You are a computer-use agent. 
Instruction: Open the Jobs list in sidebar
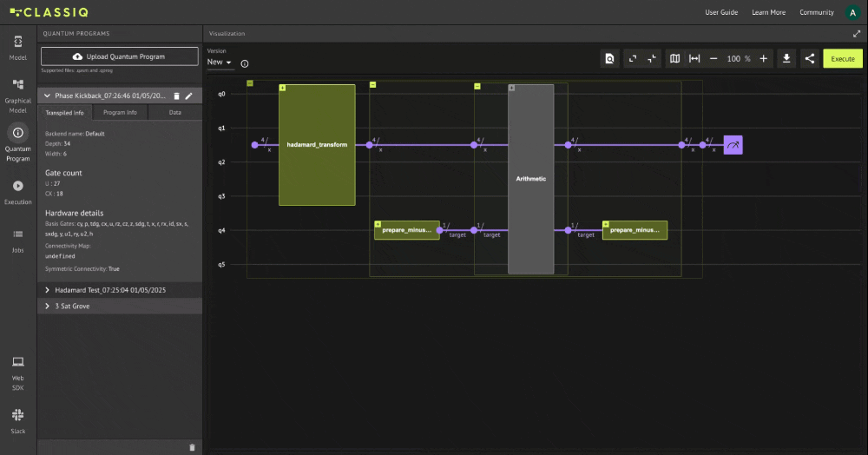click(x=17, y=239)
